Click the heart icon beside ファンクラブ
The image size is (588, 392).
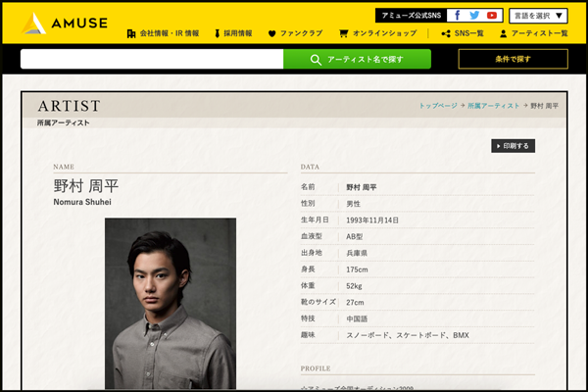271,33
